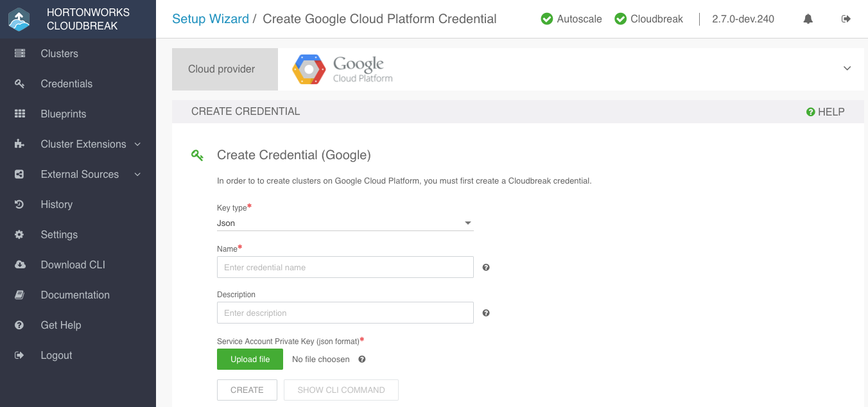Open the Credentials page

pos(66,84)
